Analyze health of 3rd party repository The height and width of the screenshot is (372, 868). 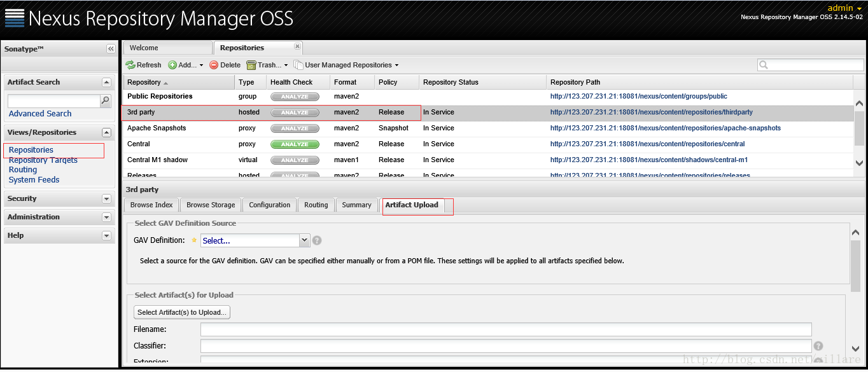click(295, 113)
